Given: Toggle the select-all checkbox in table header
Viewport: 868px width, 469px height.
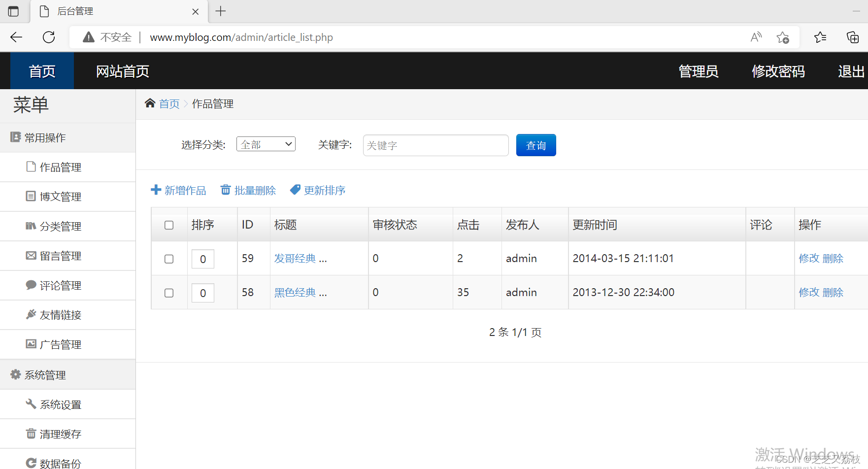Looking at the screenshot, I should [169, 225].
